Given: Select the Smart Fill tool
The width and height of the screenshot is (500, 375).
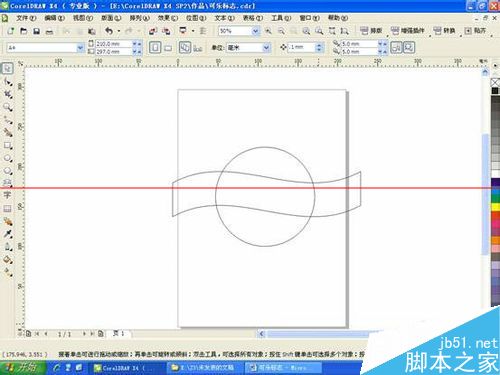Looking at the screenshot, I should (7, 132).
